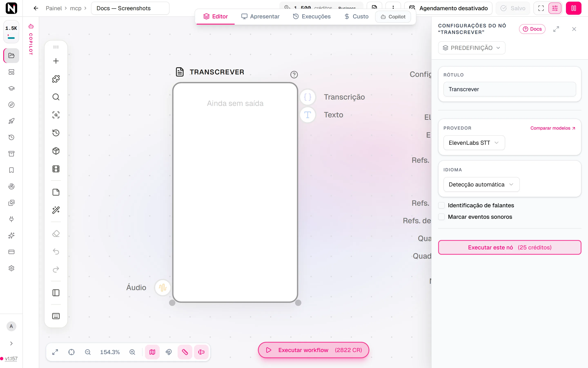The width and height of the screenshot is (588, 368).
Task: Click the Transcrição output port icon
Action: (308, 97)
